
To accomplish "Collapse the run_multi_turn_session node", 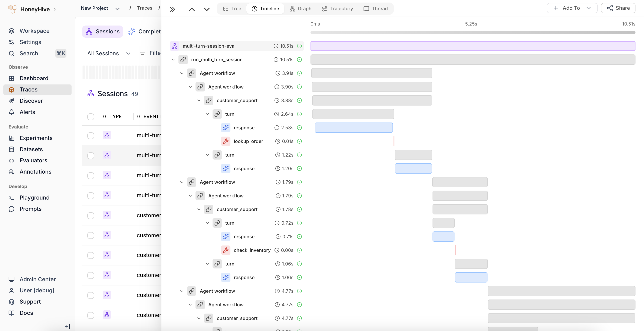I will pyautogui.click(x=173, y=59).
